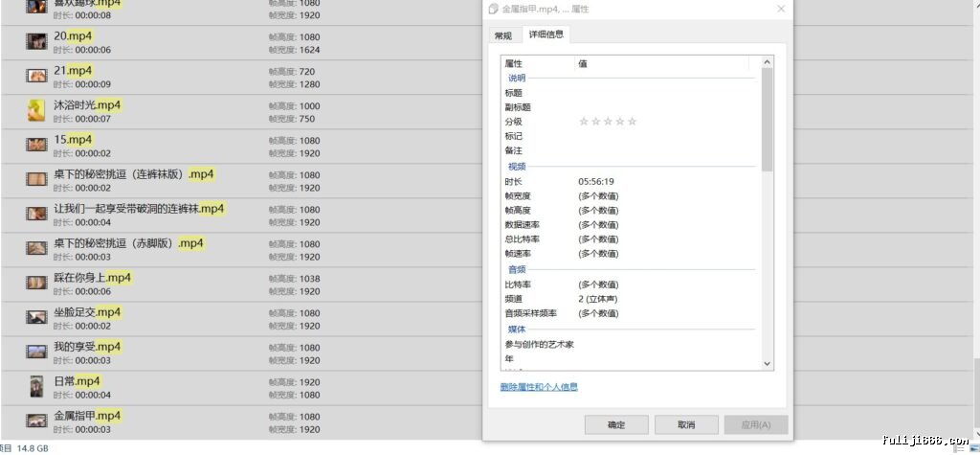Screen dimensions: 980x455
Task: Set rating to one star
Action: [584, 122]
